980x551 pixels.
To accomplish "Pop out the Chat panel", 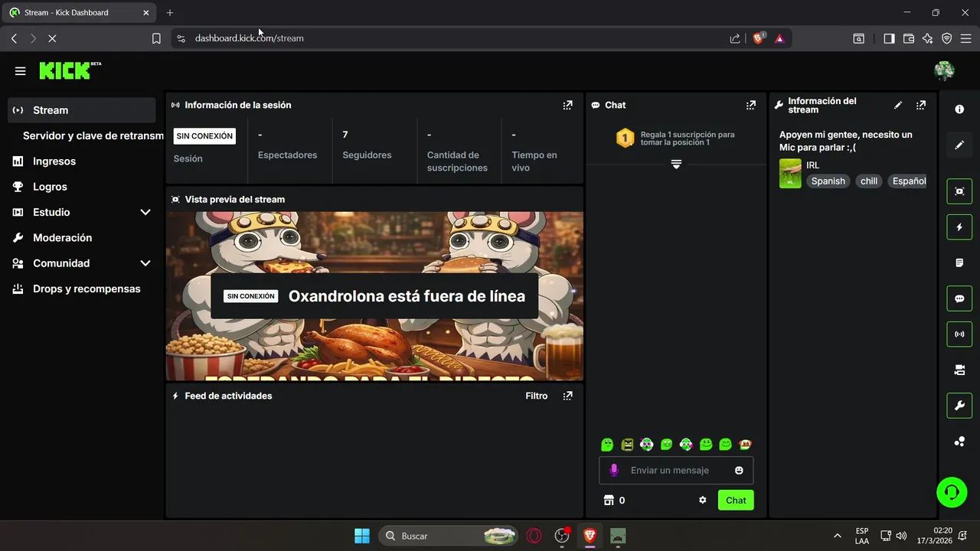I will (x=751, y=105).
